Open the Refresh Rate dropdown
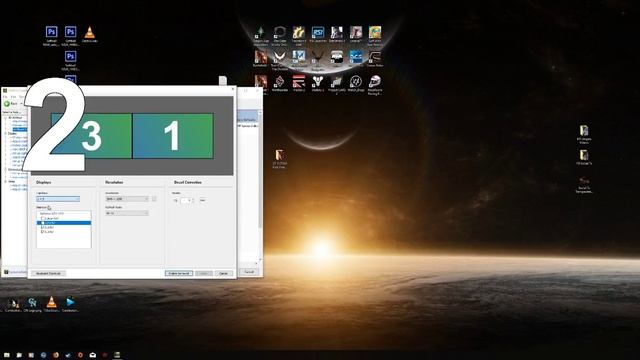The image size is (640, 360). [x=127, y=213]
